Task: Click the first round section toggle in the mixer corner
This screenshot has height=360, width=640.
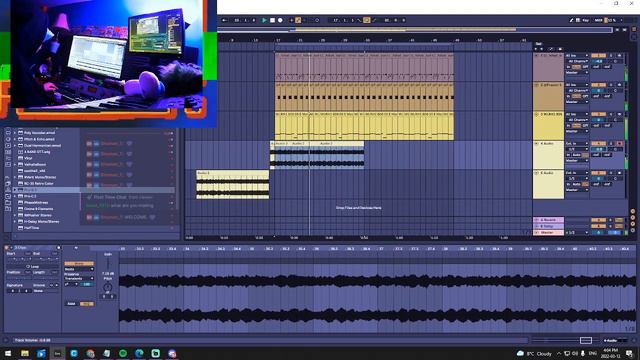Action: [633, 211]
